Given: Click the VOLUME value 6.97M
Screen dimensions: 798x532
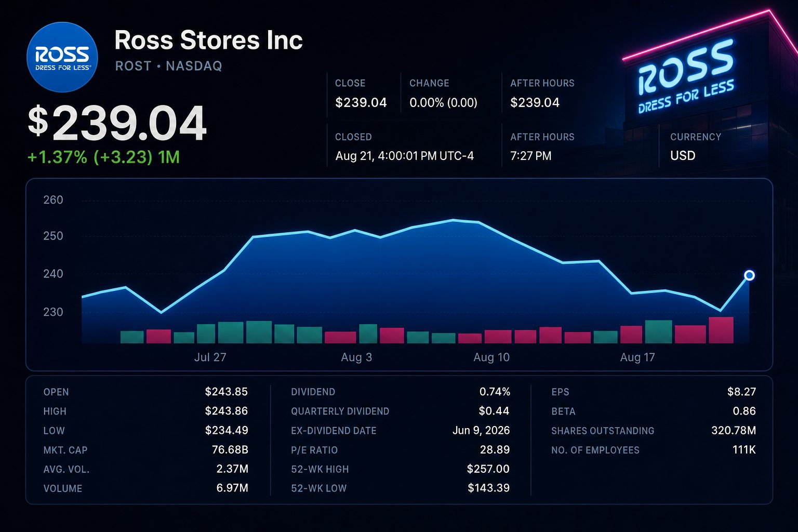Looking at the screenshot, I should click(x=232, y=488).
